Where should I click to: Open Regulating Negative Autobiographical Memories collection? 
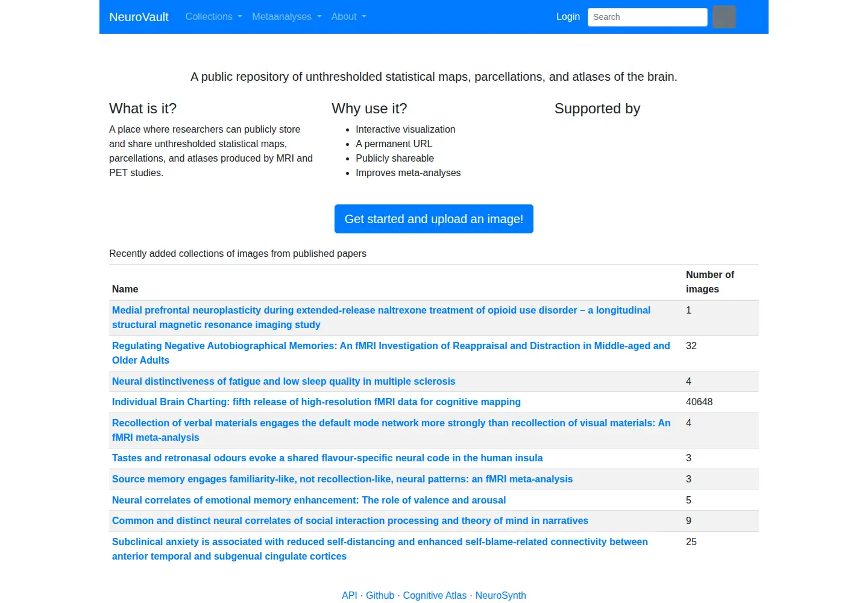point(391,353)
